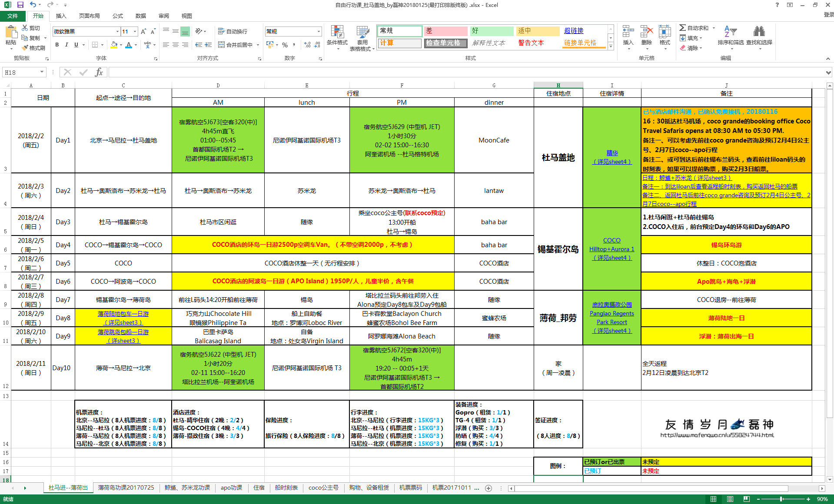This screenshot has height=504, width=834.
Task: Collapse the ribbon
Action: (828, 59)
